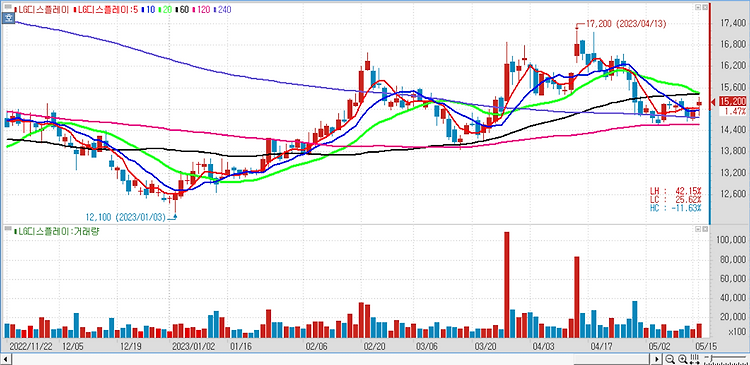Image resolution: width=750 pixels, height=365 pixels.
Task: Click the 13,800 price axis label
Action: point(733,152)
